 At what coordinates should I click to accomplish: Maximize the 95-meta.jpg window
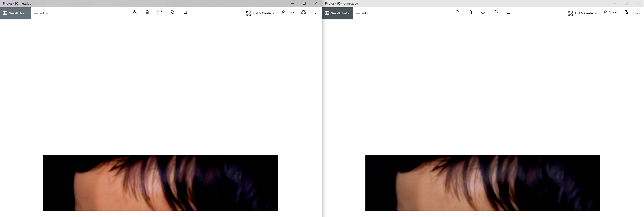point(304,4)
